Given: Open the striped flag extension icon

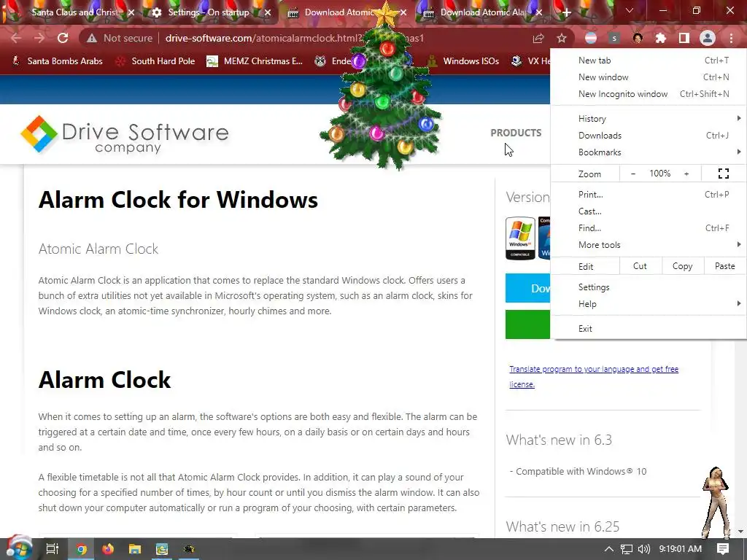Looking at the screenshot, I should pos(591,38).
